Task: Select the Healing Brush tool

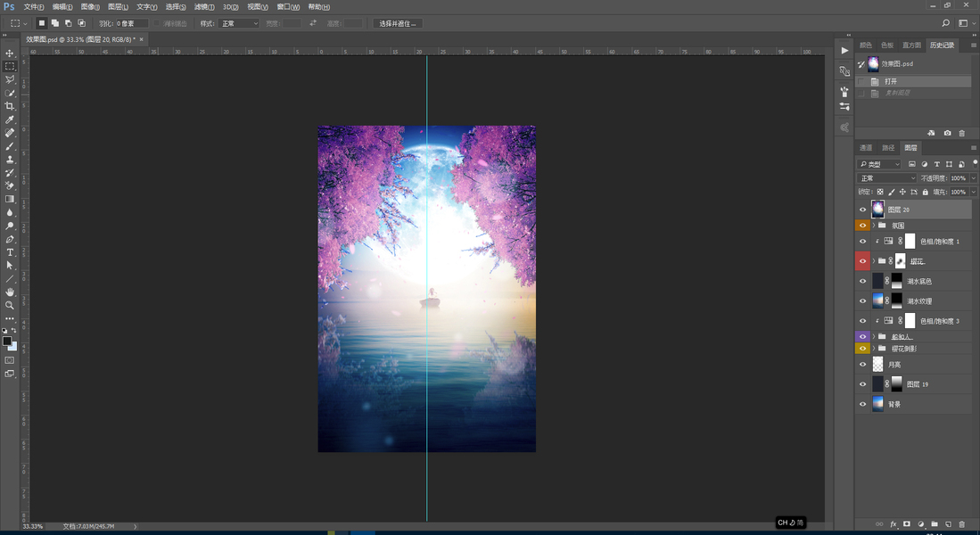Action: (x=10, y=133)
